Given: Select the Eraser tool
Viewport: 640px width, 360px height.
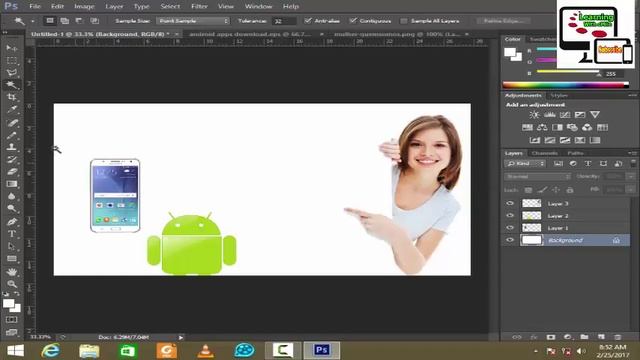Looking at the screenshot, I should (x=11, y=171).
